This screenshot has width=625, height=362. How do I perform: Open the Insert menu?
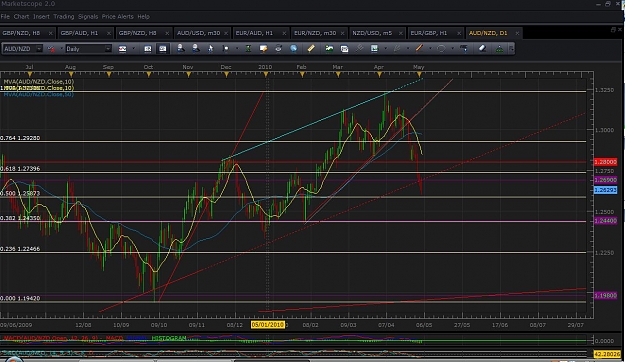[x=41, y=16]
